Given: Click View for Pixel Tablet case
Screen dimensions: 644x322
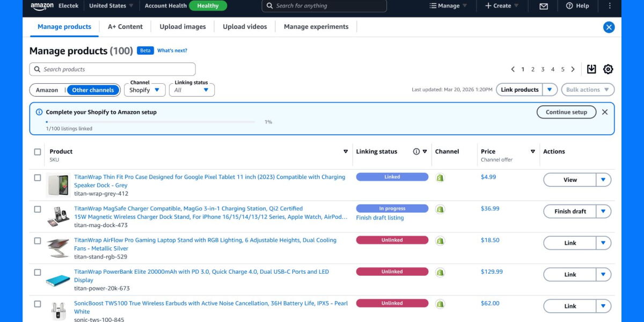Looking at the screenshot, I should click(x=570, y=180).
